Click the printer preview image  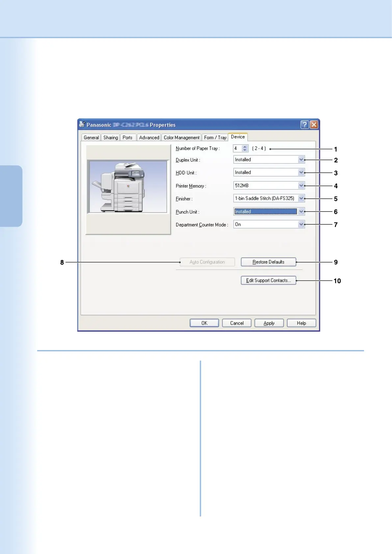[x=128, y=187]
